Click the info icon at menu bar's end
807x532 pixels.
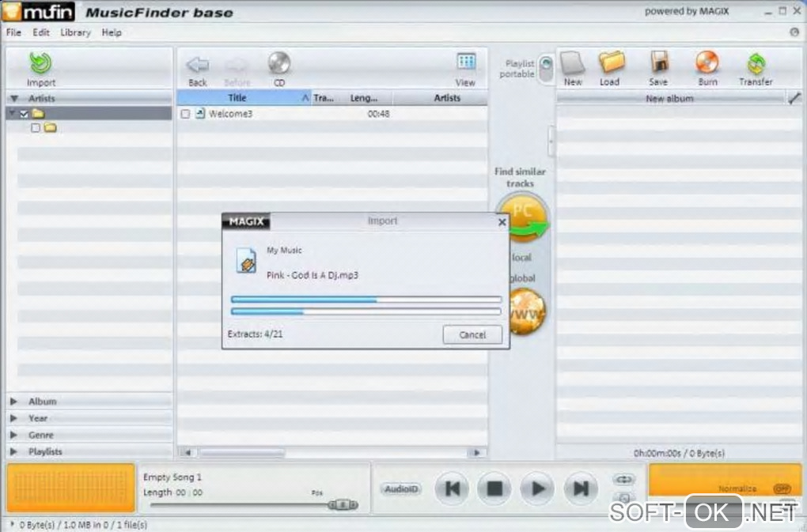pos(795,32)
